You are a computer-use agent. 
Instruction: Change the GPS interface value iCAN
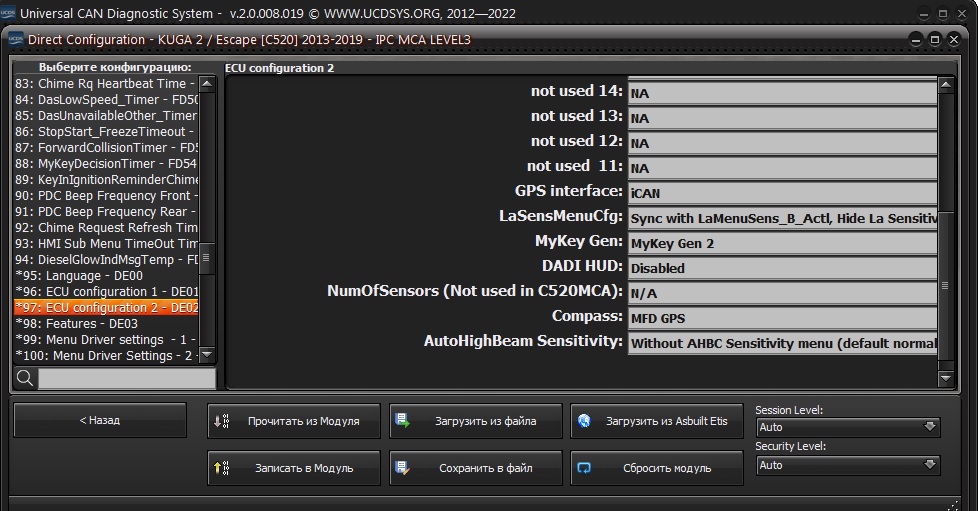782,192
